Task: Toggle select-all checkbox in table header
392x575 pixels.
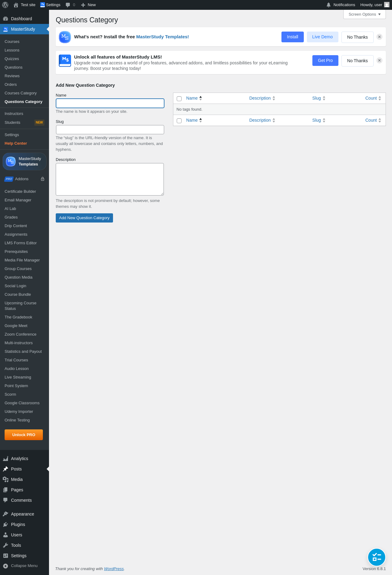Action: pyautogui.click(x=179, y=99)
